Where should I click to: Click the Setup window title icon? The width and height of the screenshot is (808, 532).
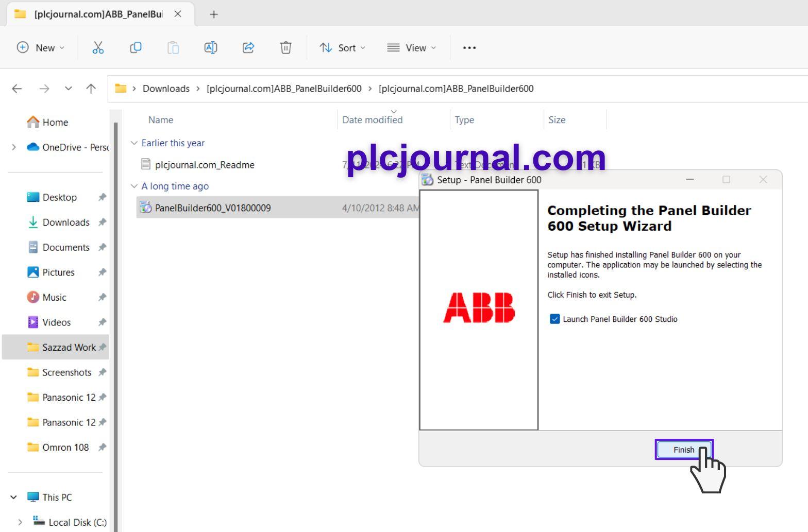point(428,180)
